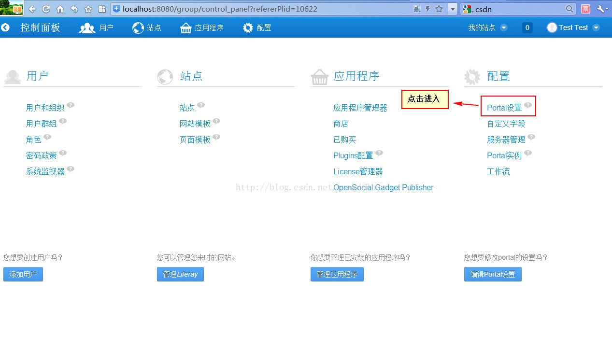Open the 配置 menu in the top bar
Viewport: 612px width, 364px height.
click(257, 28)
